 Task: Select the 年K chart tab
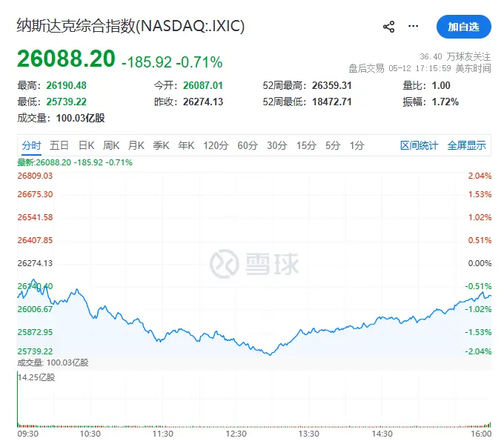186,145
